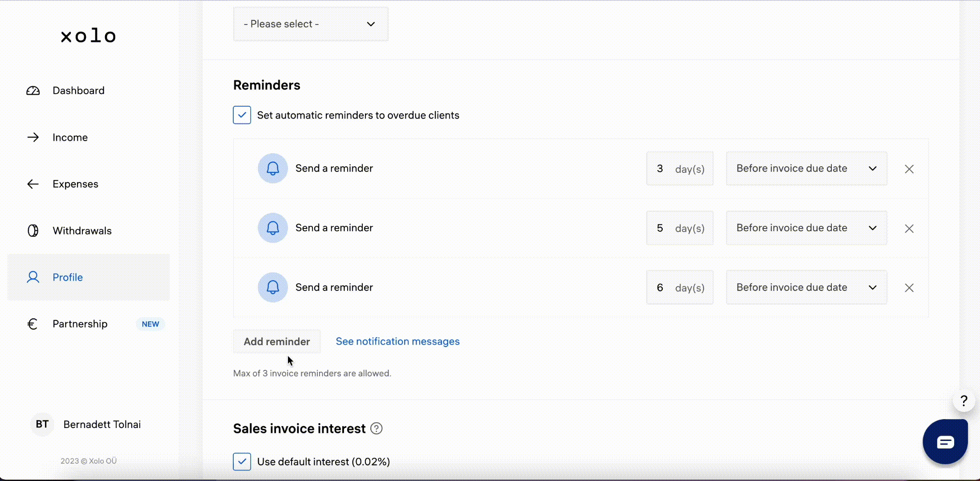The height and width of the screenshot is (481, 980).
Task: Click the Partnership euro icon
Action: click(x=32, y=323)
